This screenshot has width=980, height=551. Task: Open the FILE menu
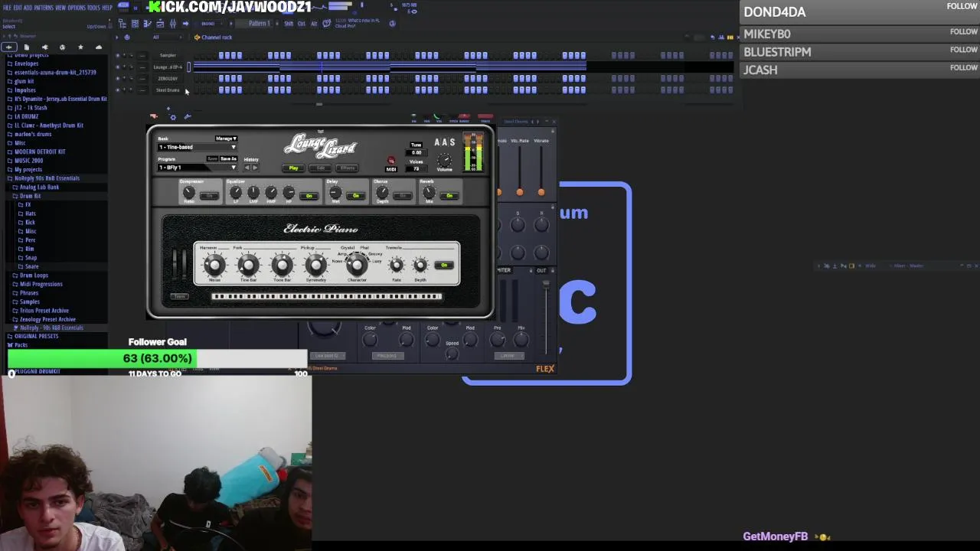[7, 8]
